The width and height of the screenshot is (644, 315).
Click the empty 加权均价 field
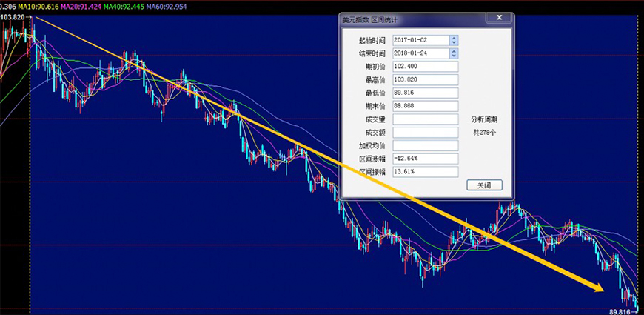425,145
